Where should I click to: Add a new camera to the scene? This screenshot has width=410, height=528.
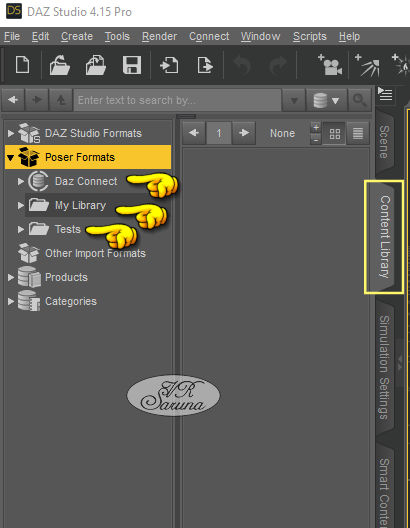point(330,65)
